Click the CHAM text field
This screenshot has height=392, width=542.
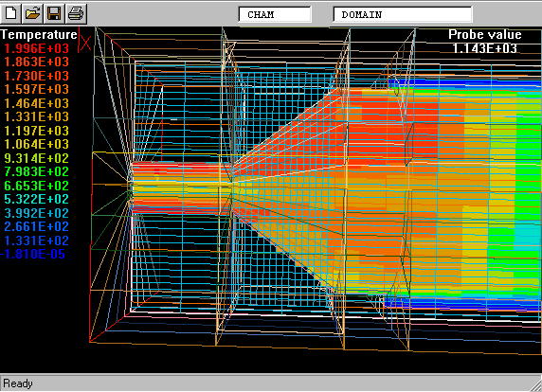click(x=275, y=14)
